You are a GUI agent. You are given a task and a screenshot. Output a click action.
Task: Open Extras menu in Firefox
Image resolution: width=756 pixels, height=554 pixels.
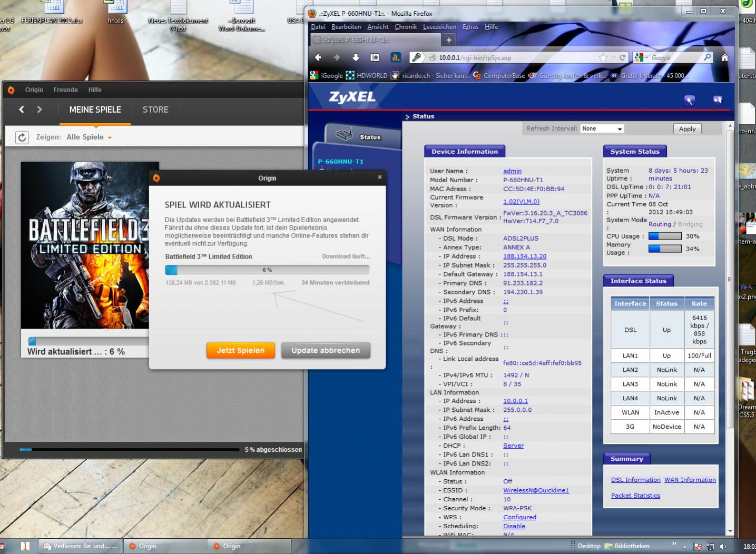470,27
